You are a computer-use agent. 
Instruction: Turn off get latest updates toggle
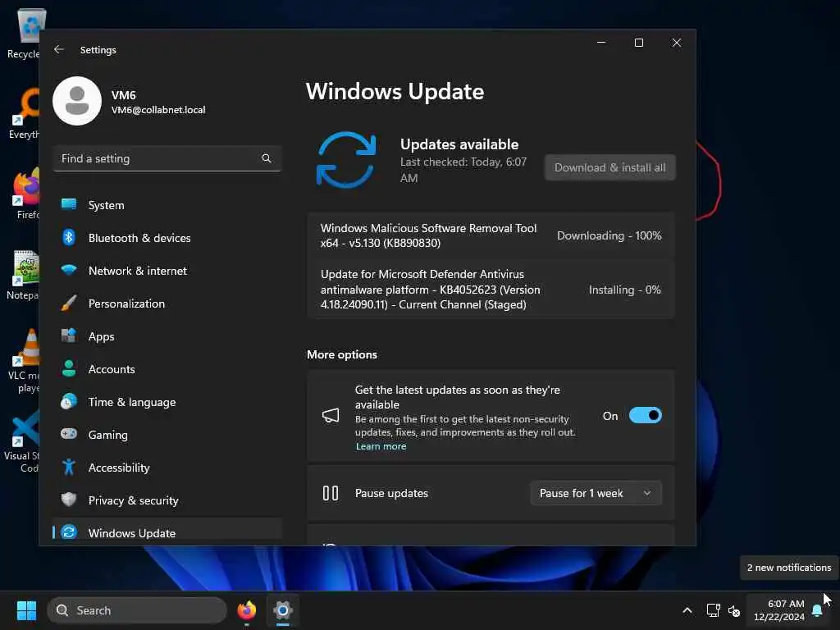[645, 415]
